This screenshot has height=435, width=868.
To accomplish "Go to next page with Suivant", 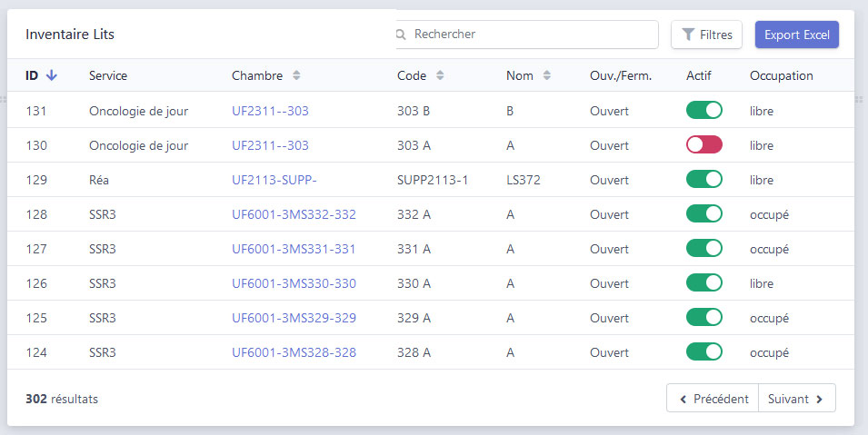I will (796, 399).
